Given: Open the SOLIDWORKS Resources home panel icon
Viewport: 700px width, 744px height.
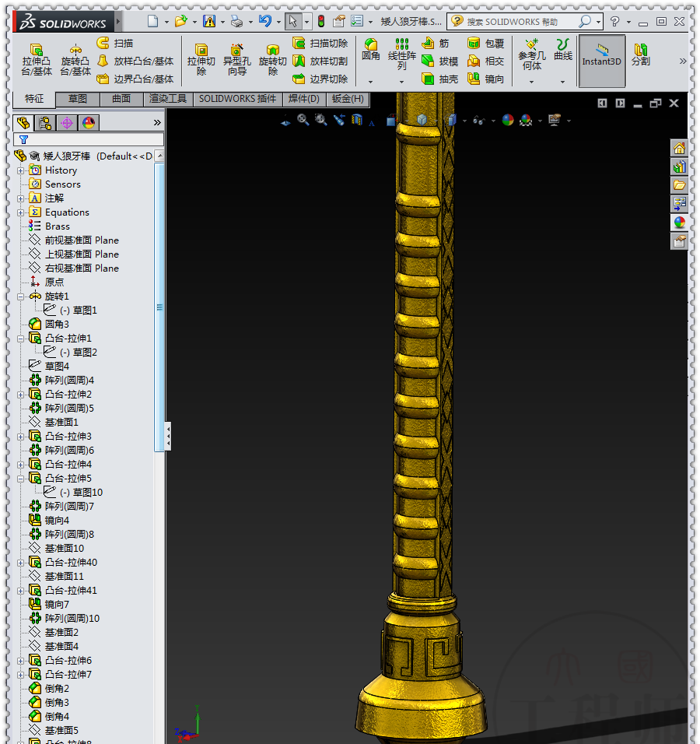Looking at the screenshot, I should [679, 149].
